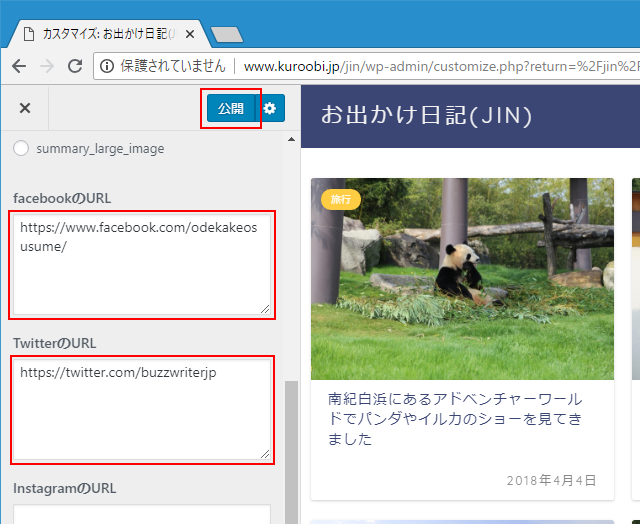Reload the page with refresh icon
640x524 pixels.
[74, 66]
